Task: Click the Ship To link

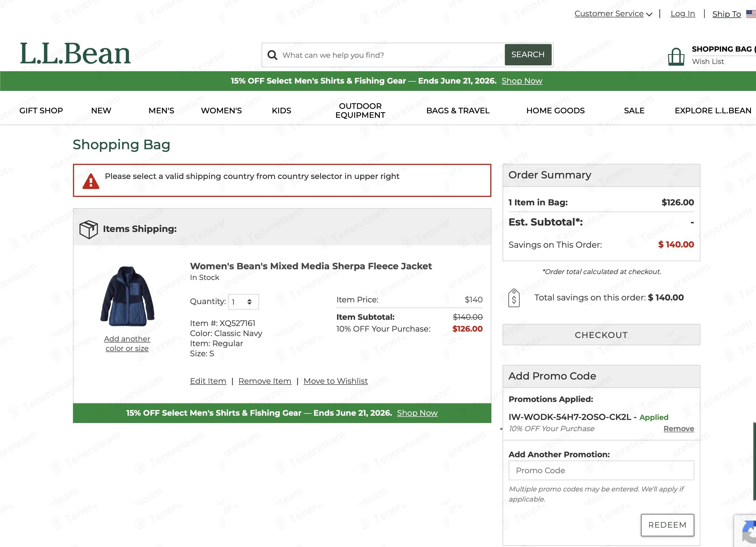Action: pyautogui.click(x=727, y=14)
